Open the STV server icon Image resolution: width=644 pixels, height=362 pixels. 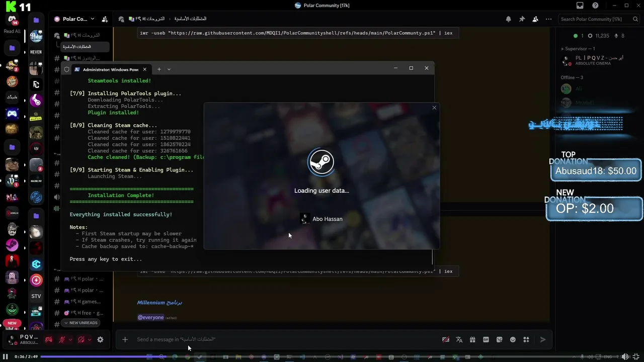click(x=36, y=296)
